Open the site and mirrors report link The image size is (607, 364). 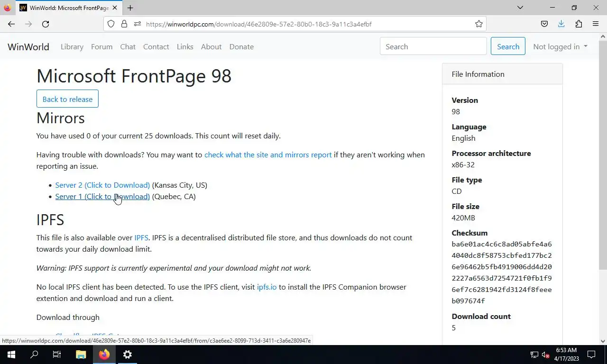pyautogui.click(x=268, y=155)
